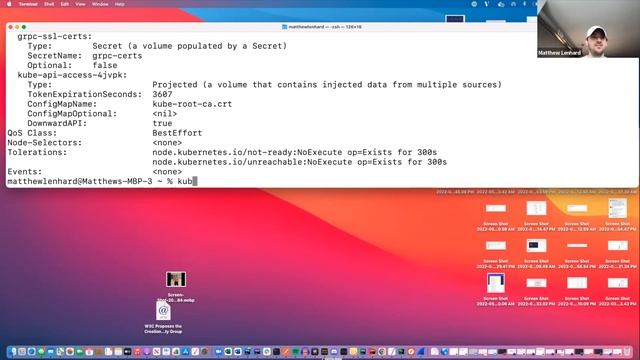Image resolution: width=640 pixels, height=360 pixels.
Task: Click the V icon in menu bar
Action: (487, 4)
